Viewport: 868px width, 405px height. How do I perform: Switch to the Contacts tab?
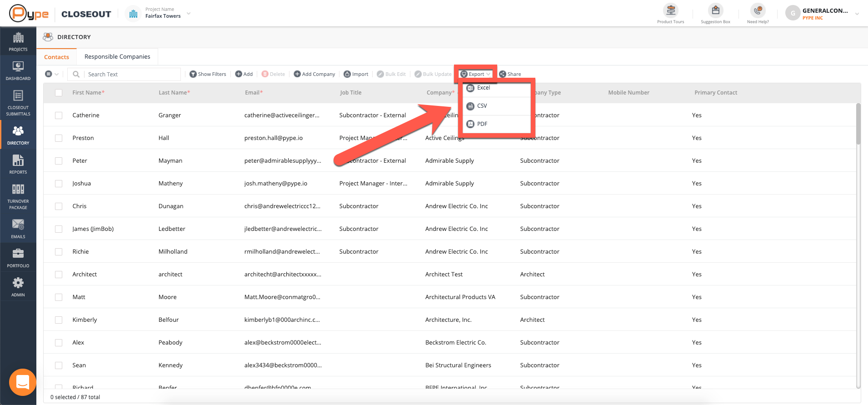(56, 57)
